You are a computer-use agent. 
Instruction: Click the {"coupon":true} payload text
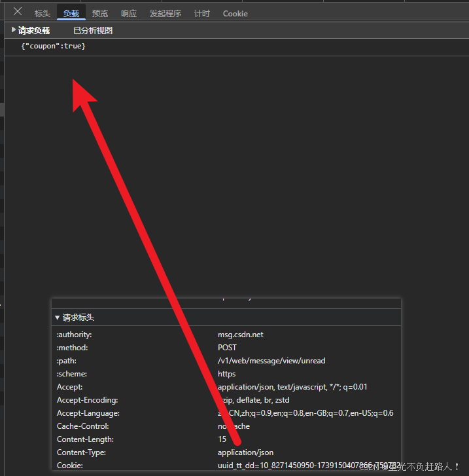(53, 46)
